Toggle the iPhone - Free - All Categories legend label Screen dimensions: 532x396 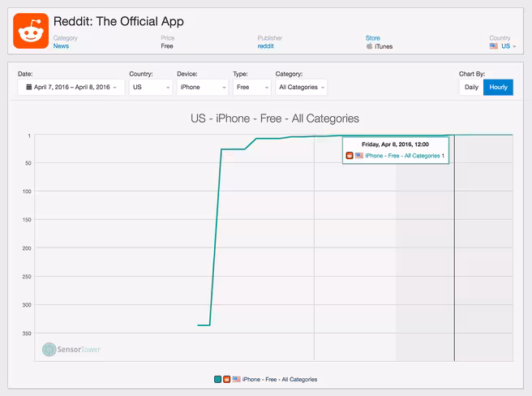tap(280, 379)
